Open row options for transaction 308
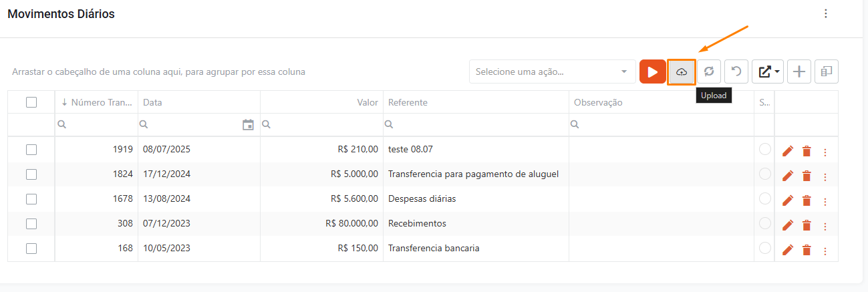Viewport: 868px width, 292px height. tap(825, 225)
